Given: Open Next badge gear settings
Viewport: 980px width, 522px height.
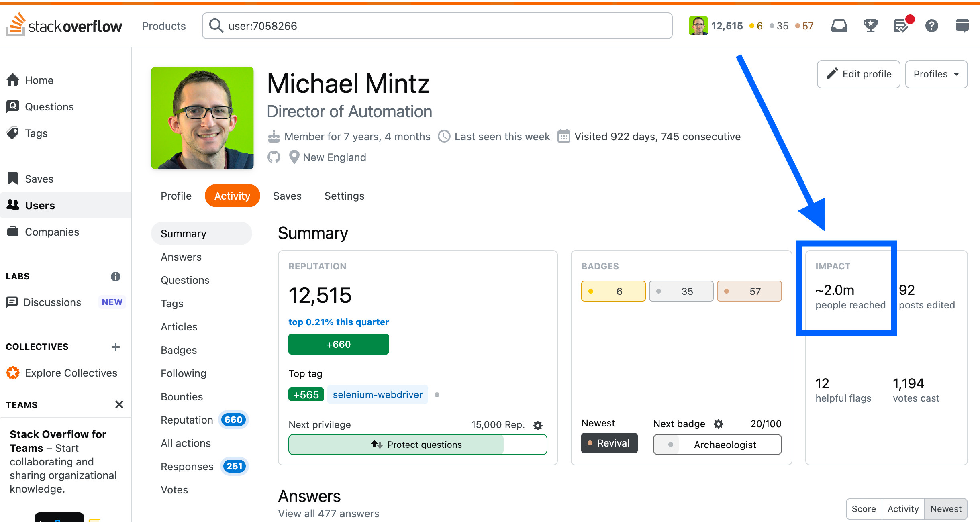Looking at the screenshot, I should (719, 424).
